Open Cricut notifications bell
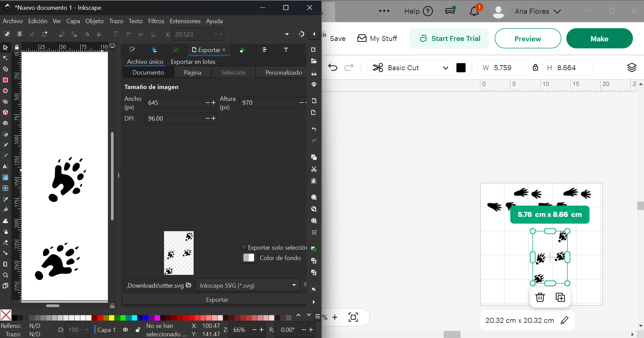 474,11
